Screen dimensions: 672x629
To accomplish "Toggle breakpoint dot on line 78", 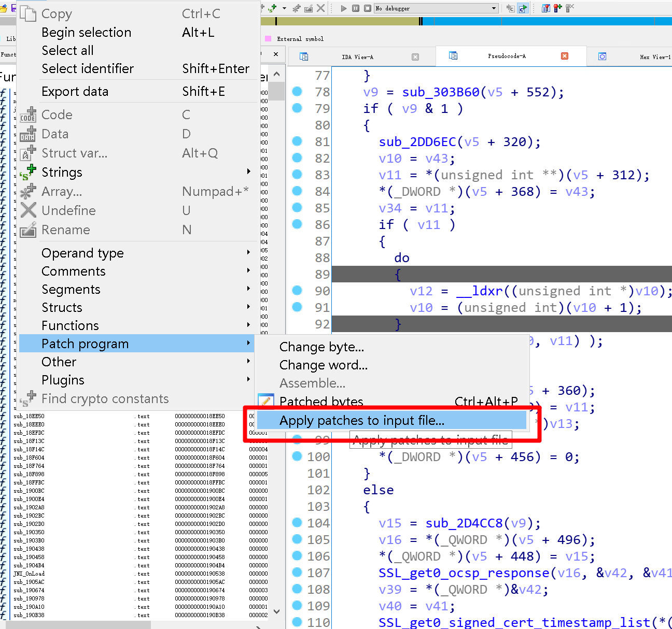I will coord(297,92).
